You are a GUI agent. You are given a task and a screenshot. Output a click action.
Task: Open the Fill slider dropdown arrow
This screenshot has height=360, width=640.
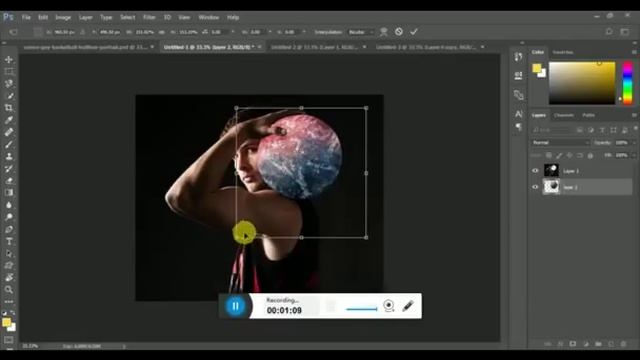(x=633, y=156)
